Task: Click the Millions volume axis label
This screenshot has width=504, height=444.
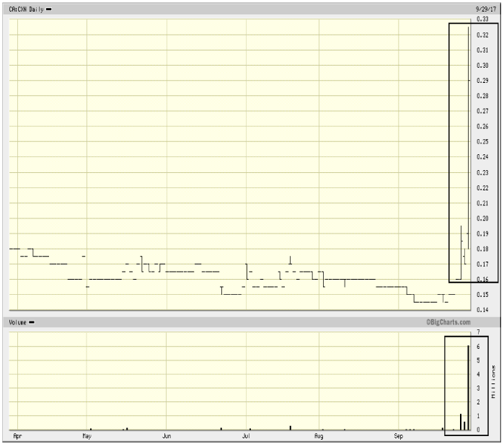Action: point(494,381)
